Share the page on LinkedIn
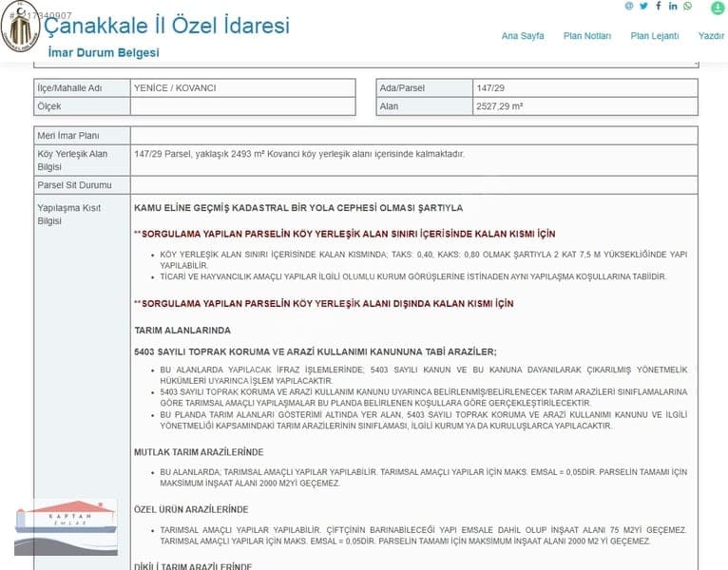Image resolution: width=728 pixels, height=570 pixels. [x=673, y=6]
